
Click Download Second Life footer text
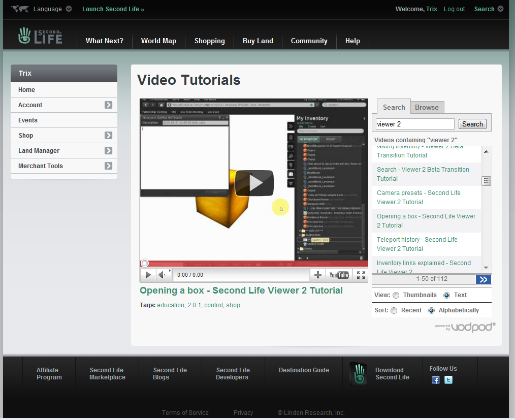[392, 374]
